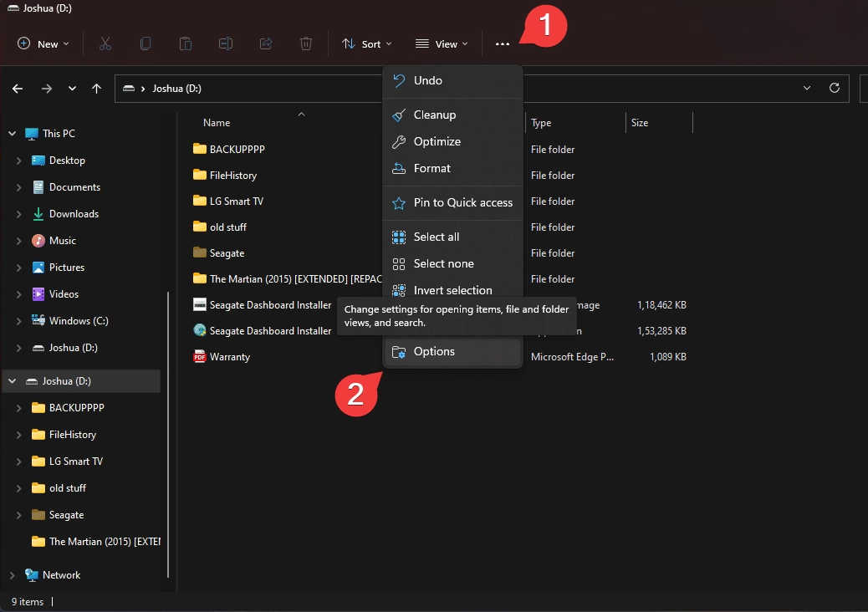Click the Microsoft Edge P... type cell
The width and height of the screenshot is (868, 612).
coord(572,357)
